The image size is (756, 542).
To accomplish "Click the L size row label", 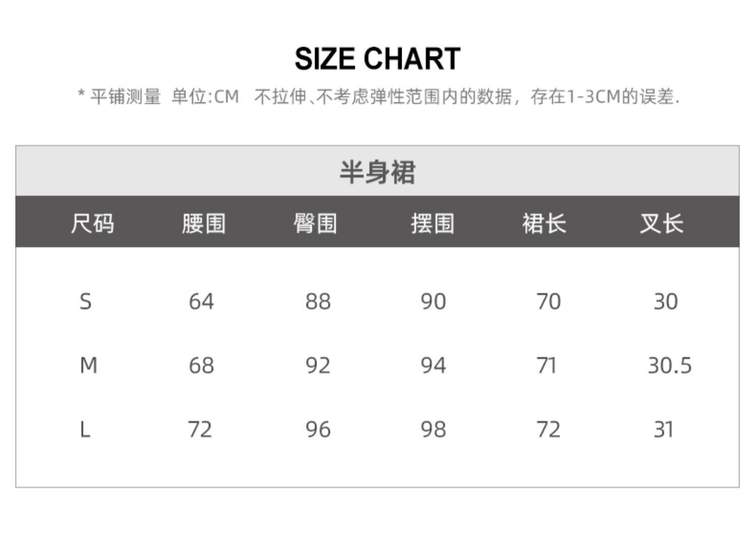I will coord(85,430).
